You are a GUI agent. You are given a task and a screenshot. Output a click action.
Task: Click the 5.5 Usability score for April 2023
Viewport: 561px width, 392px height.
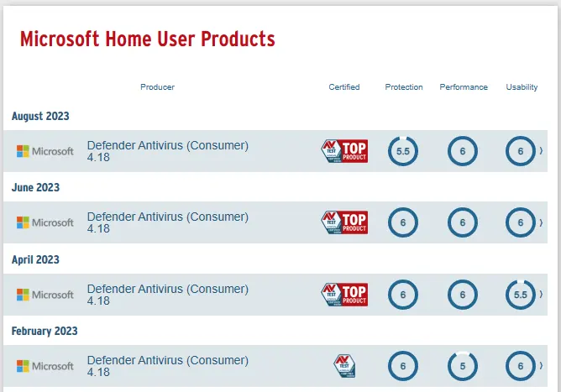(x=521, y=295)
